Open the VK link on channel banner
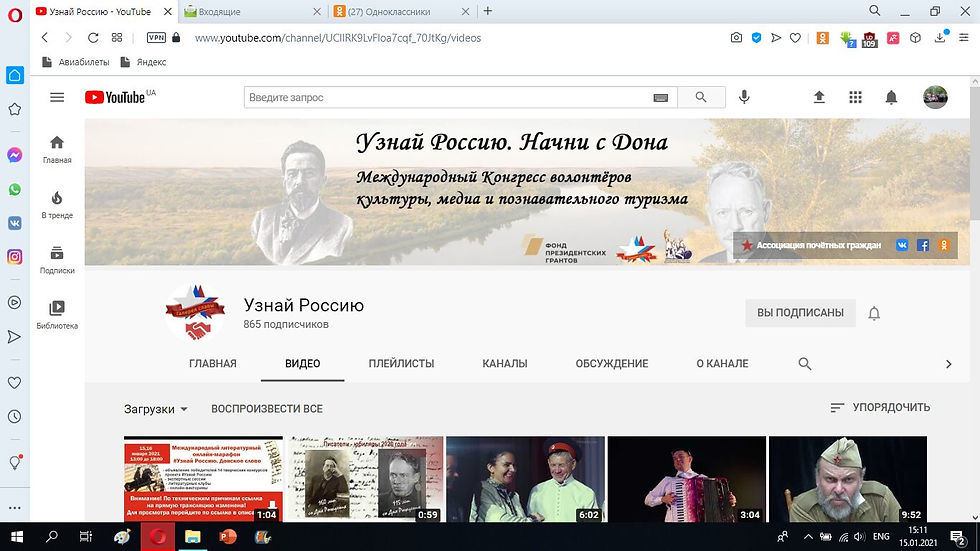The image size is (980, 551). pyautogui.click(x=902, y=246)
